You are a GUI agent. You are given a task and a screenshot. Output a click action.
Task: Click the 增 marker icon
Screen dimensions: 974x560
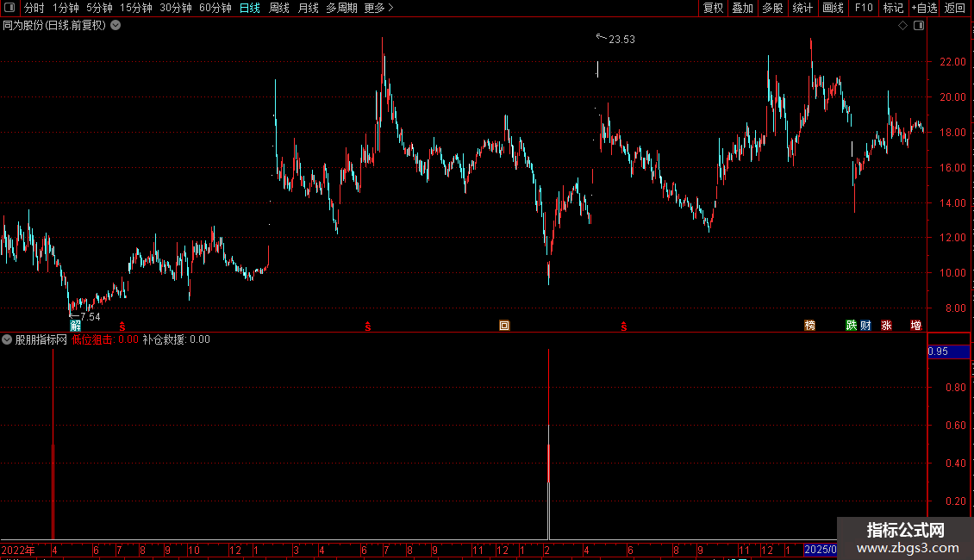[x=915, y=326]
